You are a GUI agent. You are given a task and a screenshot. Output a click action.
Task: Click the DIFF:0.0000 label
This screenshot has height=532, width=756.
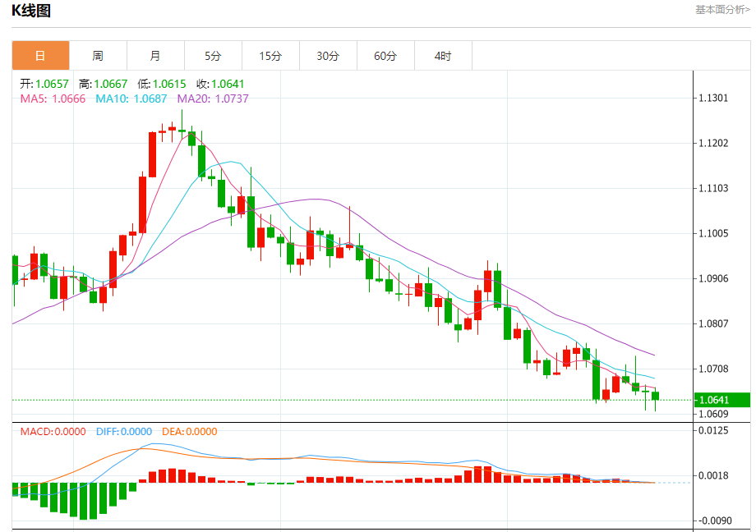124,432
